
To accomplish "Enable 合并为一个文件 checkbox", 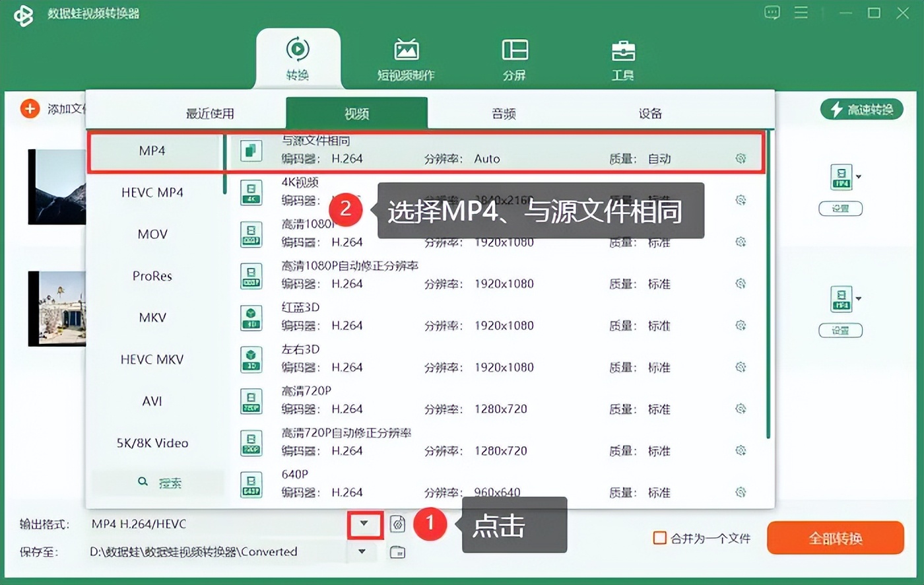I will (659, 538).
